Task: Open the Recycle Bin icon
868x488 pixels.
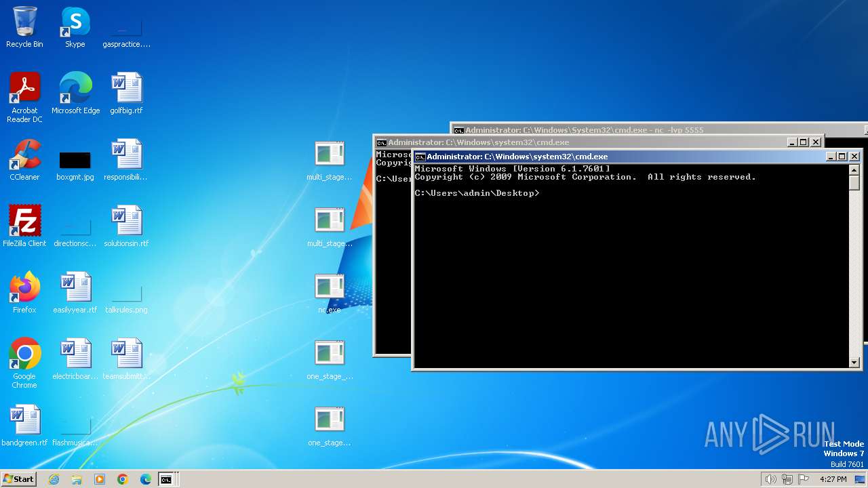Action: (x=24, y=27)
